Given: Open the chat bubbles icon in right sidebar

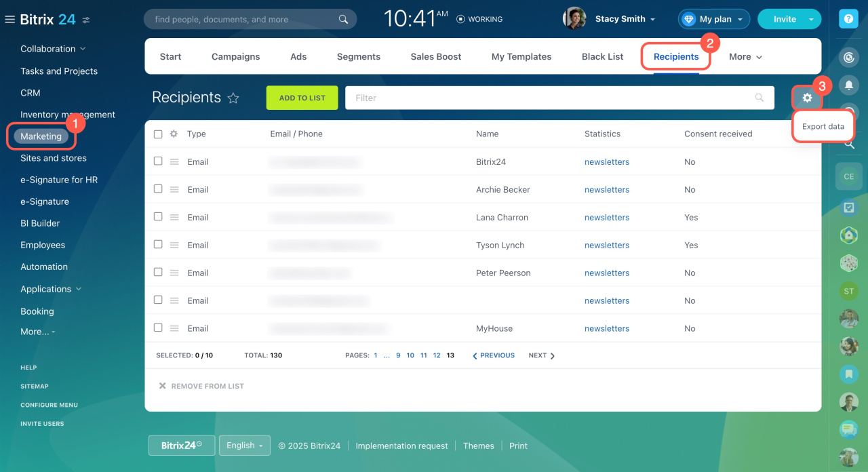Looking at the screenshot, I should click(848, 429).
